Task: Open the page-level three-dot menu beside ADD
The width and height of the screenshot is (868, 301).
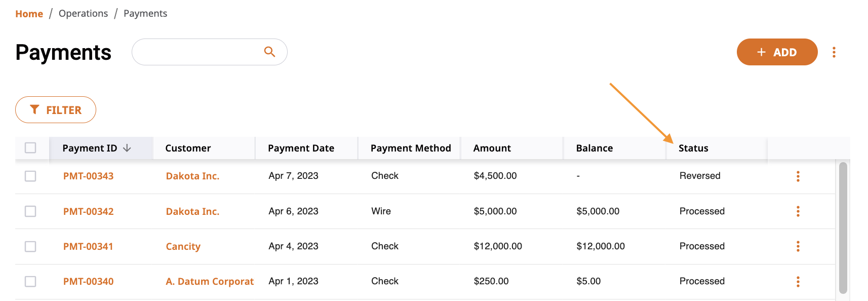Action: [x=834, y=52]
